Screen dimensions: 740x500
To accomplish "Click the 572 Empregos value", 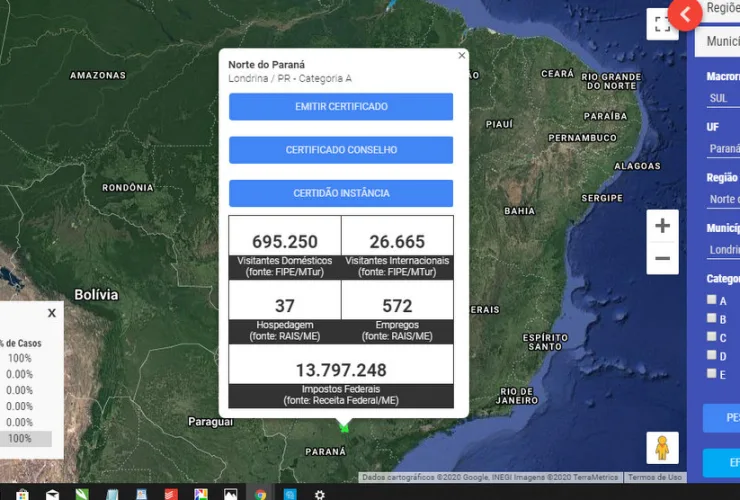I will click(397, 306).
